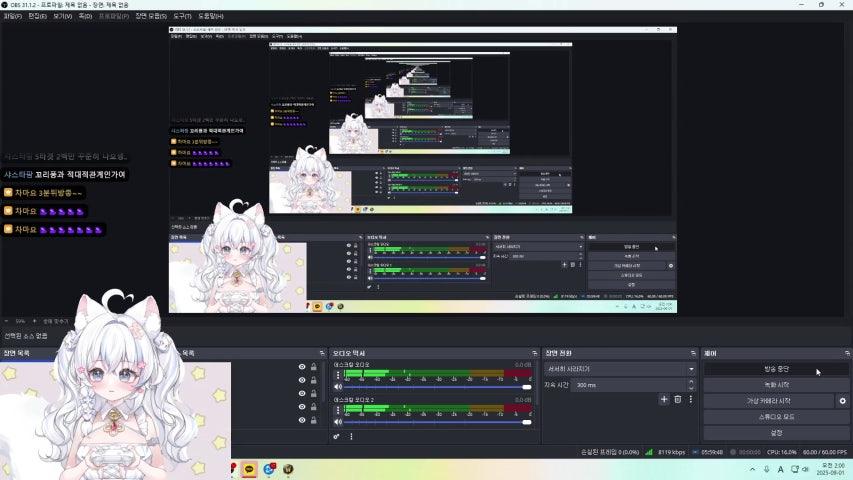
Task: Adjust the 데스크탑 오디오 volume slider
Action: 437,387
